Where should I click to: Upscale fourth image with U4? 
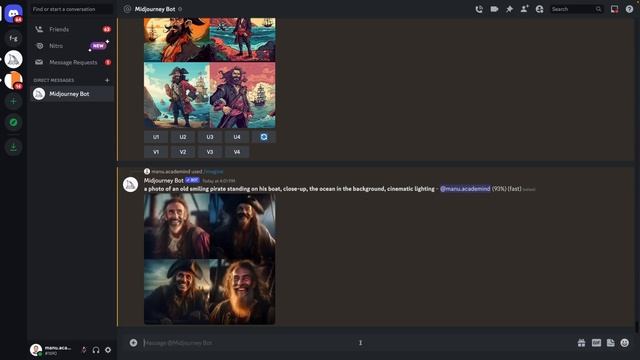tap(237, 137)
